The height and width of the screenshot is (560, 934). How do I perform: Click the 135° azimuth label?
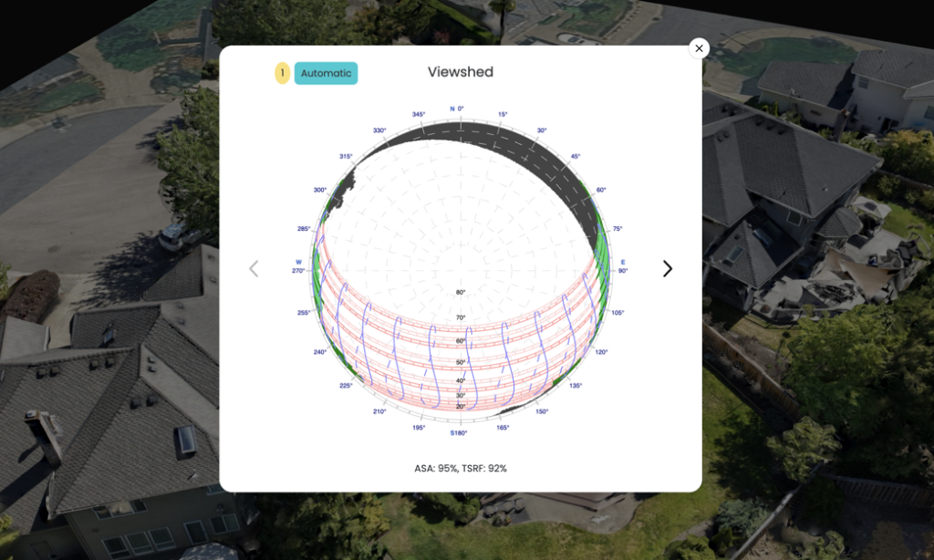point(575,386)
